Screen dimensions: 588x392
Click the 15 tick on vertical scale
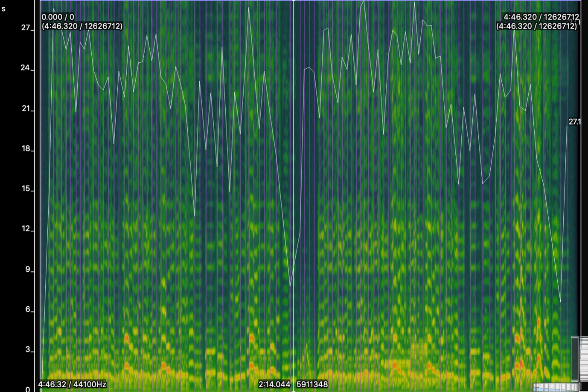point(26,189)
